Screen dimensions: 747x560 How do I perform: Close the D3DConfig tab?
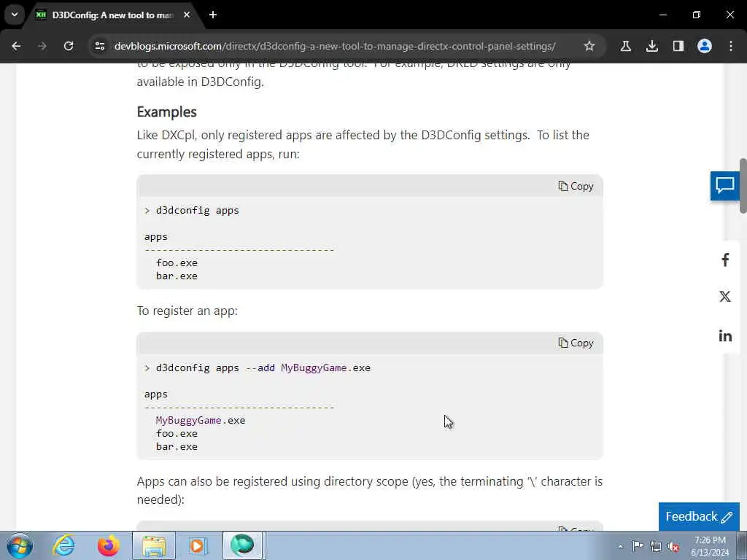tap(187, 15)
